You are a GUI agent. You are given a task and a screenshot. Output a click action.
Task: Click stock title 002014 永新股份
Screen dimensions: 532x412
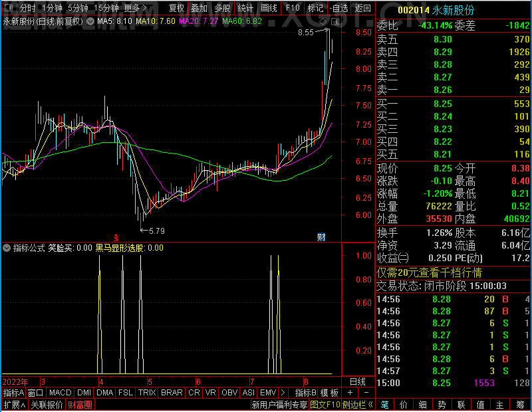[436, 10]
